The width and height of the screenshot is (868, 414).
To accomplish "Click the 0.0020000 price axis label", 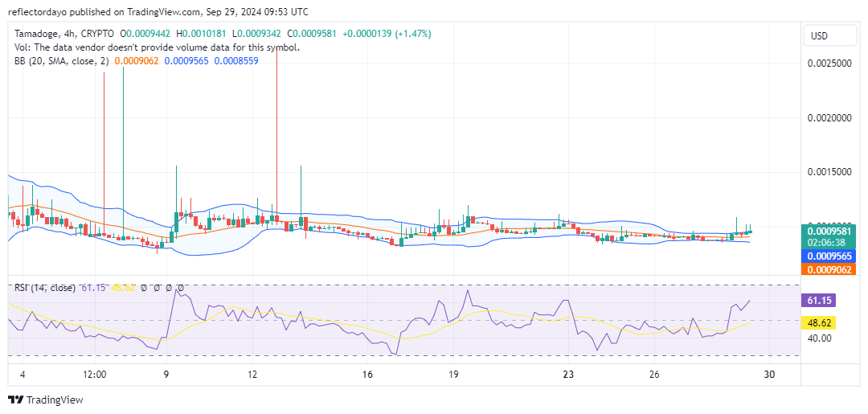I will [x=829, y=118].
